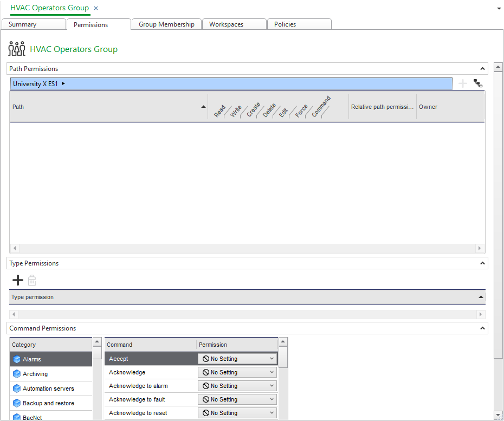This screenshot has width=504, height=421.
Task: Open the Acknowledge to fault permission dropdown
Action: [237, 399]
